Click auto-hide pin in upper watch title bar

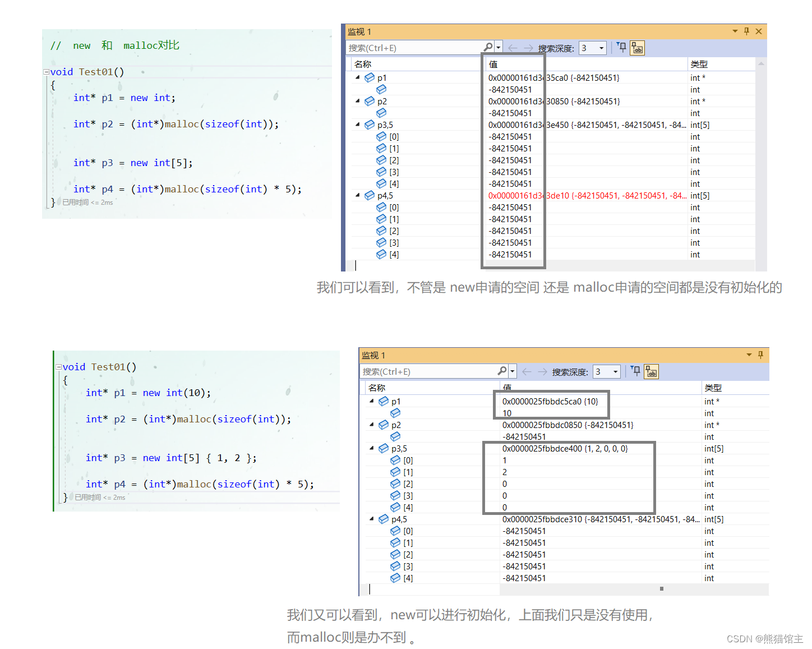746,31
